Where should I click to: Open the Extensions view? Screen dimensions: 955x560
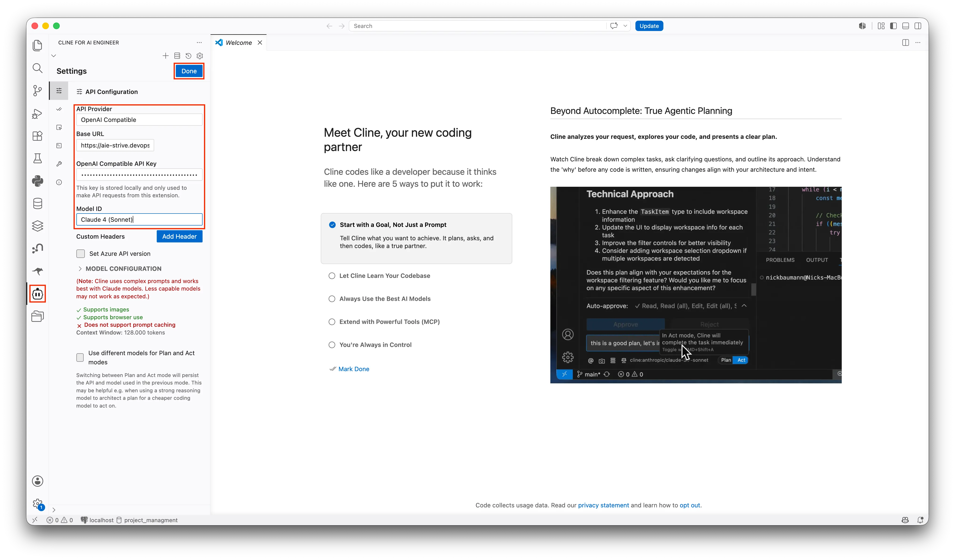pyautogui.click(x=37, y=136)
